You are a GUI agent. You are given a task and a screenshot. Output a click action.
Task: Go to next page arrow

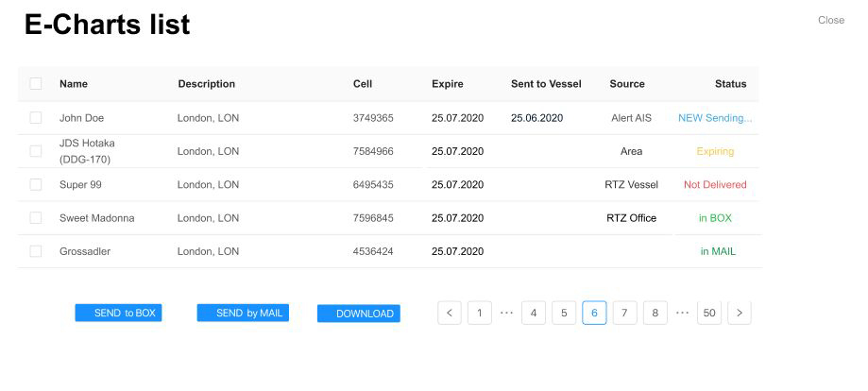click(x=740, y=313)
